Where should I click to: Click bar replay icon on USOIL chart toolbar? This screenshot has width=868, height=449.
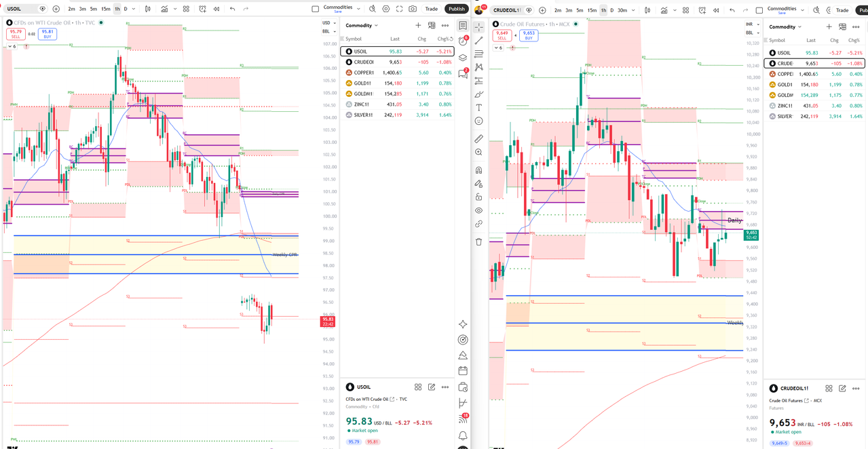click(216, 9)
